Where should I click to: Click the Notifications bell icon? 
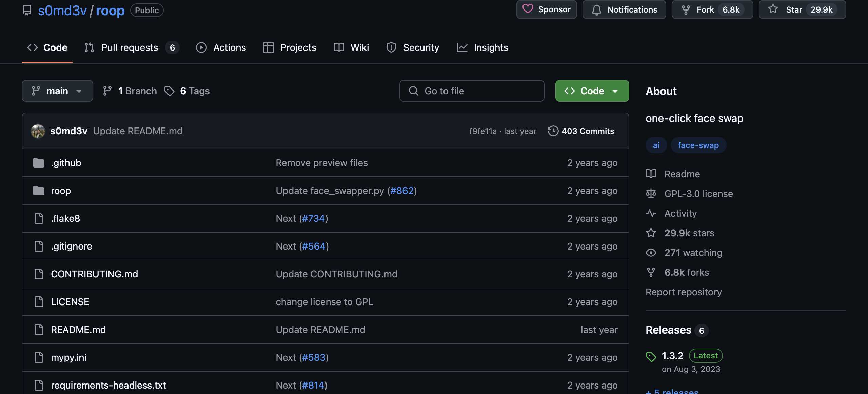[596, 10]
